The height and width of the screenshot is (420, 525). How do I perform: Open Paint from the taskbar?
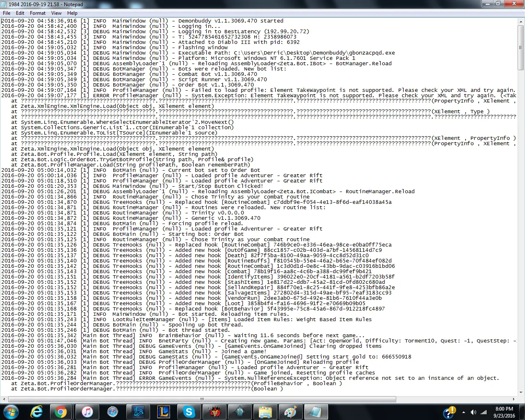click(x=290, y=412)
